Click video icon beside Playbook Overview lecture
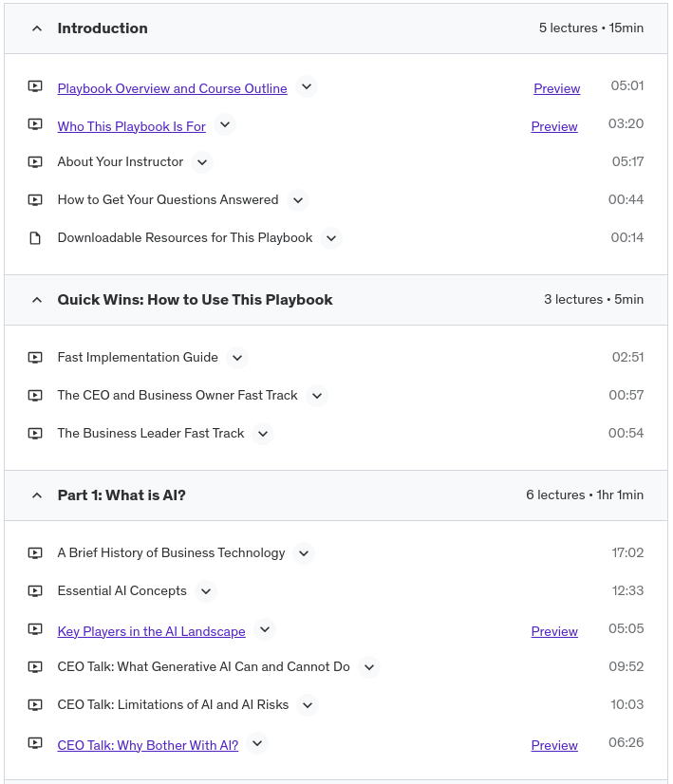Image resolution: width=673 pixels, height=784 pixels. click(x=35, y=86)
